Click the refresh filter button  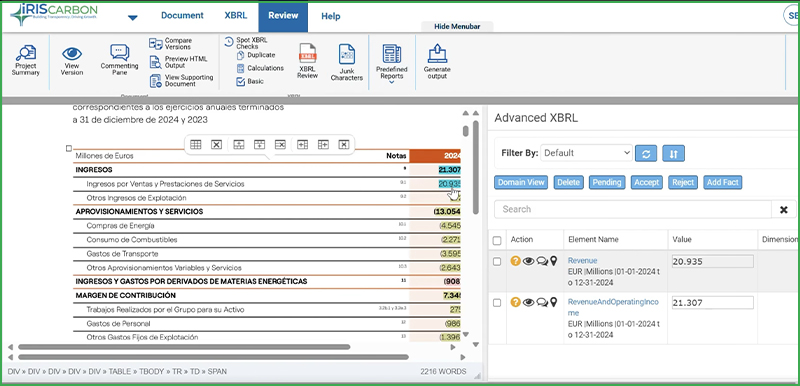(646, 153)
